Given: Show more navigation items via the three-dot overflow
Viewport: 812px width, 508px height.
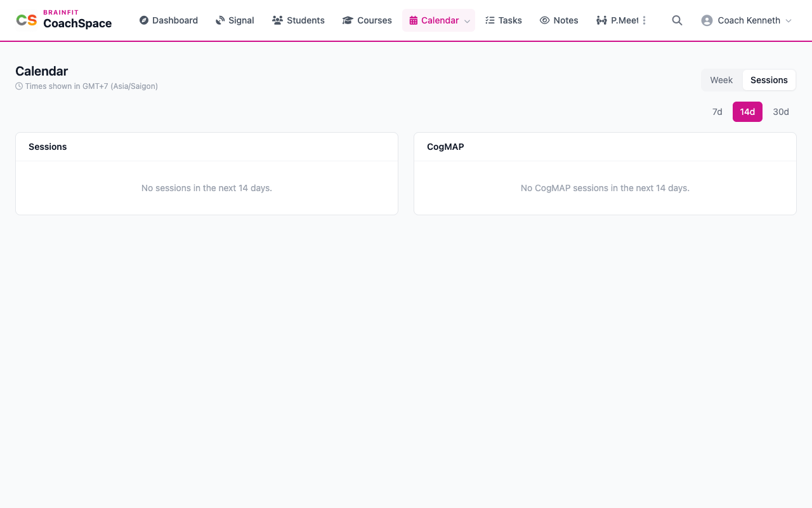Looking at the screenshot, I should tap(644, 20).
